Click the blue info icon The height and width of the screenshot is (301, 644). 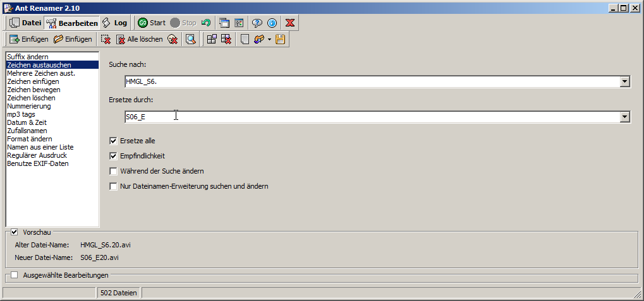[272, 23]
